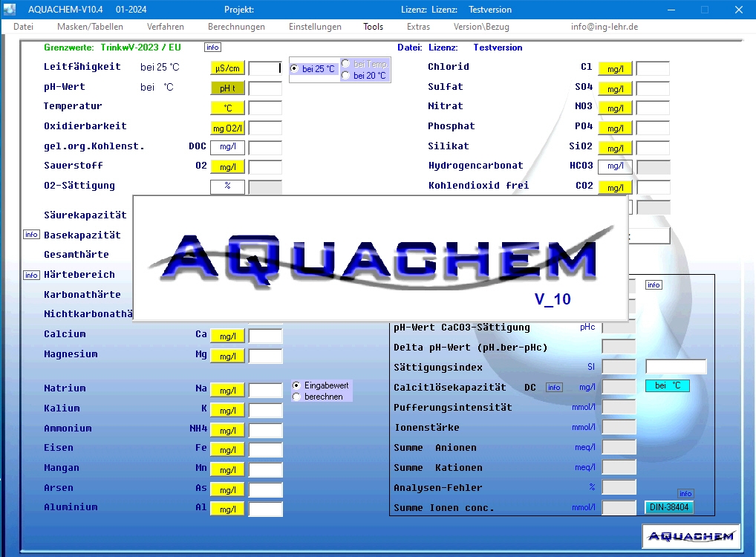Open the Berechnungen menu
756x557 pixels.
(236, 27)
